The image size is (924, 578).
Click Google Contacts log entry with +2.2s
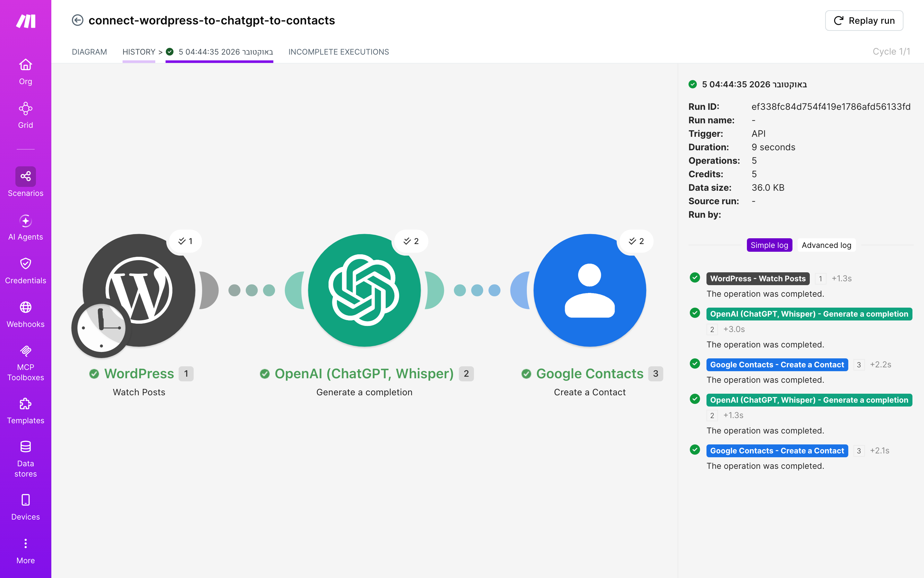click(777, 364)
